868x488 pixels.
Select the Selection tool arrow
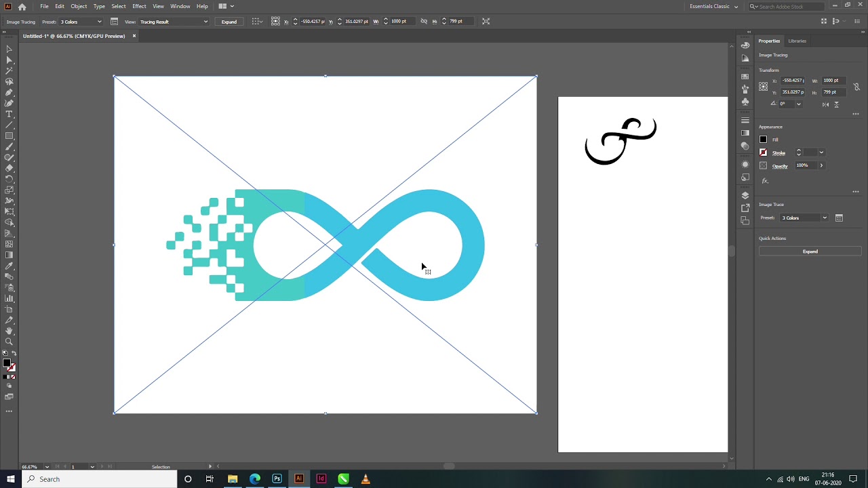pos(9,49)
